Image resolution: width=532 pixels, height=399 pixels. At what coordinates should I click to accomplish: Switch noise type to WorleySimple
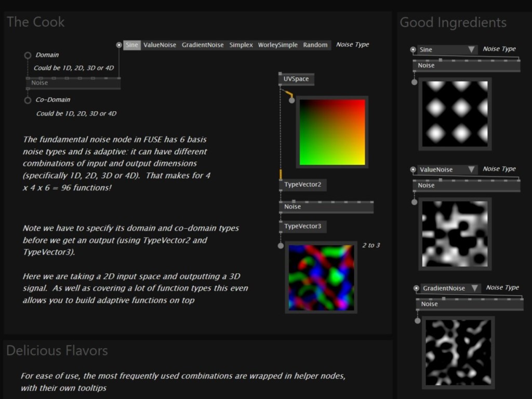point(277,45)
